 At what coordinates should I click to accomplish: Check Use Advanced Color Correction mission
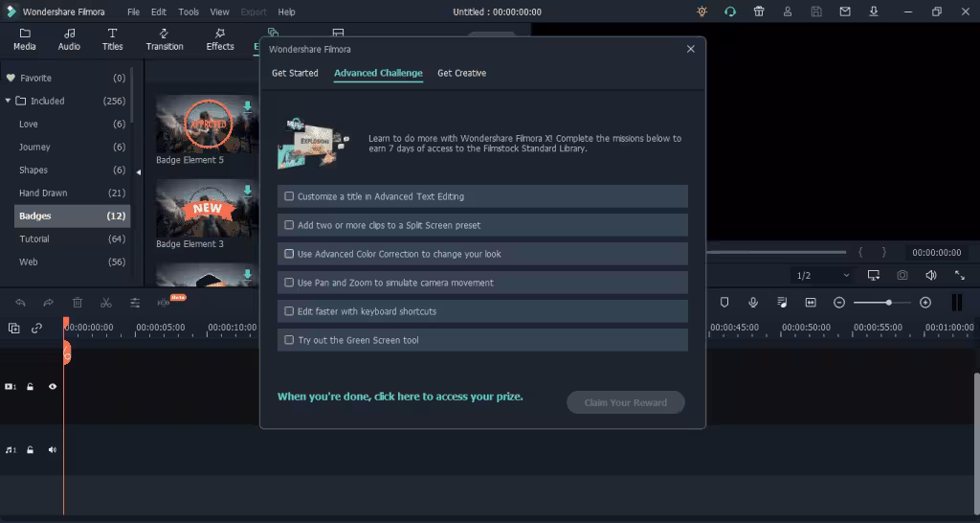pos(289,254)
